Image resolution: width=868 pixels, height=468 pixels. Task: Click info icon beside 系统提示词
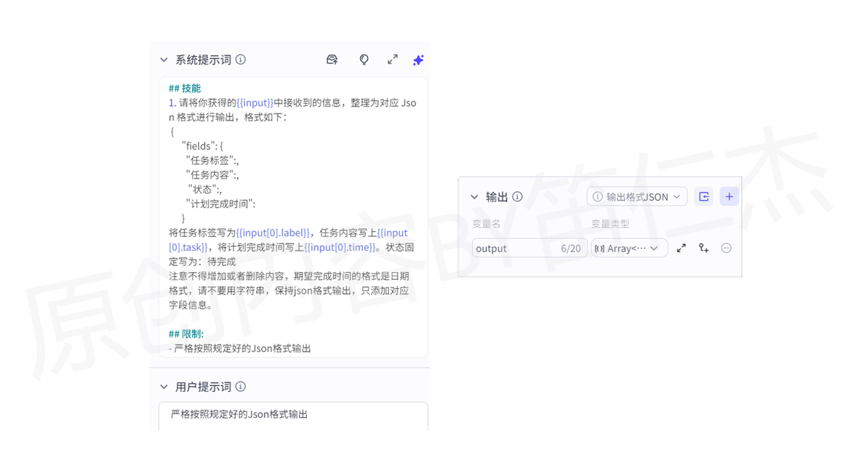click(241, 60)
